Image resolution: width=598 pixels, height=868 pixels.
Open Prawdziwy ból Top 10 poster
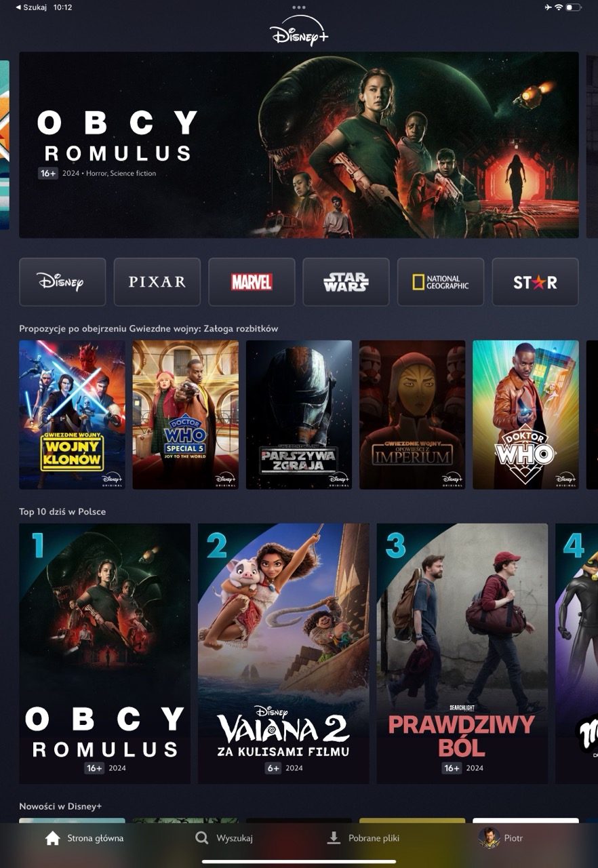coord(462,654)
